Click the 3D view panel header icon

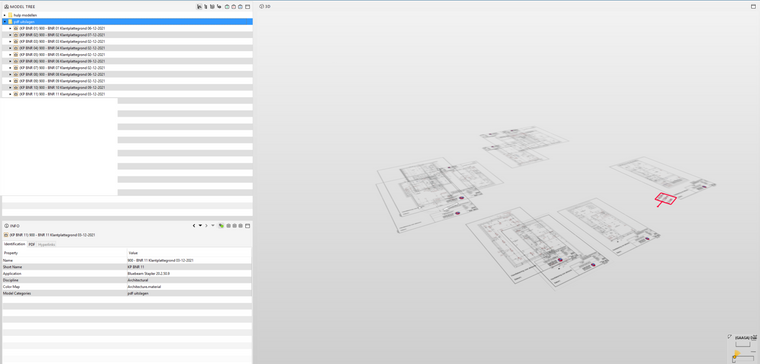point(262,7)
